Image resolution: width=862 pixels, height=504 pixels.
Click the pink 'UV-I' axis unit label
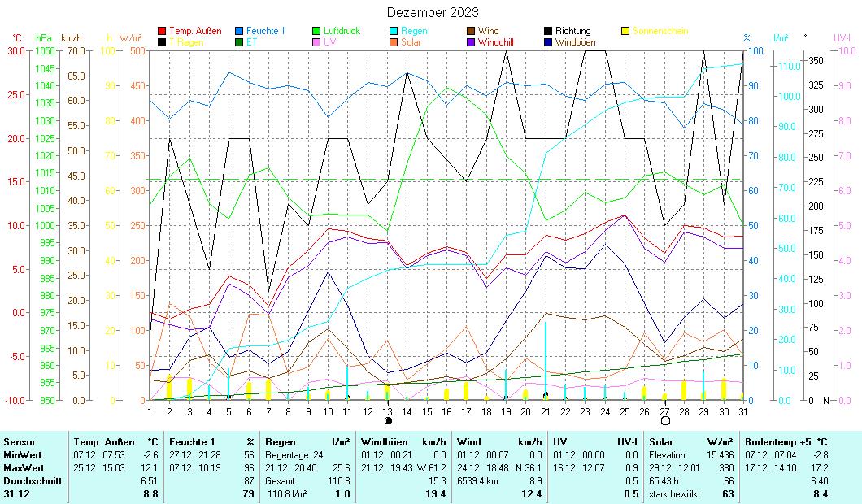coord(842,38)
